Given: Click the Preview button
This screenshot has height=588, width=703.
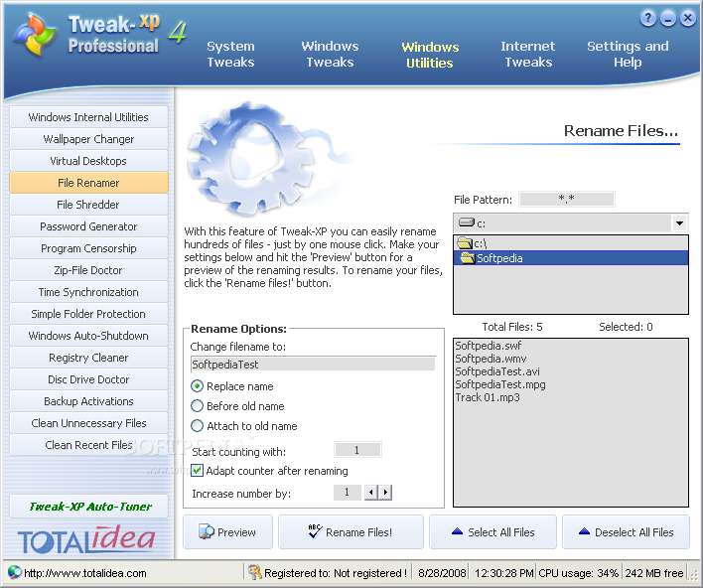Looking at the screenshot, I should point(227,532).
